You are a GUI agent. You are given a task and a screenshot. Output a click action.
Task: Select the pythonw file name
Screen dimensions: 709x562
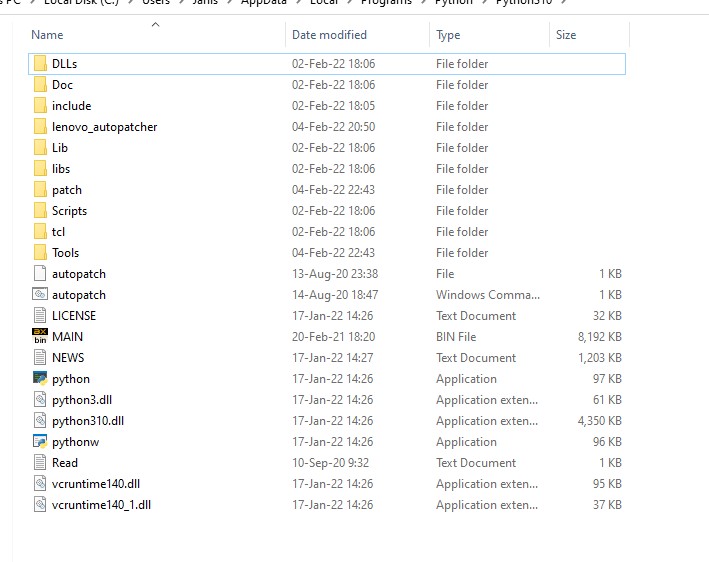coord(76,442)
